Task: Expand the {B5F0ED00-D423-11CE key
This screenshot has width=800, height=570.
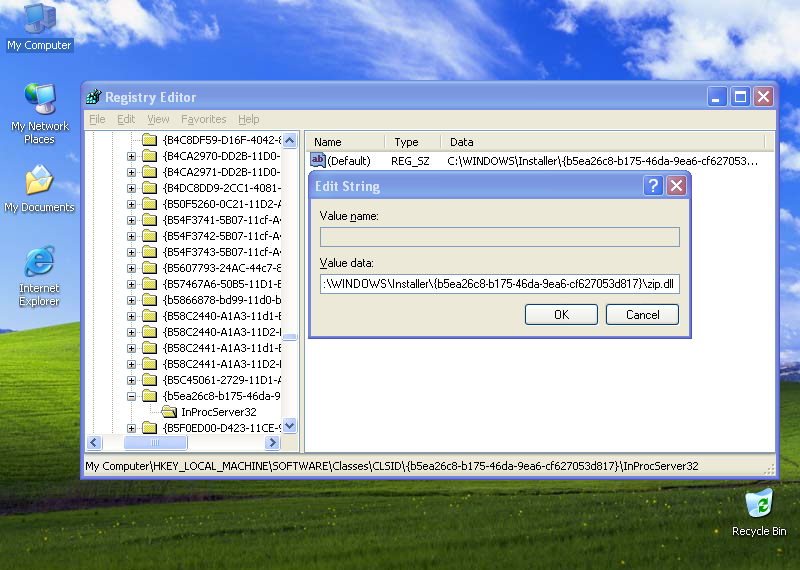Action: coord(132,428)
